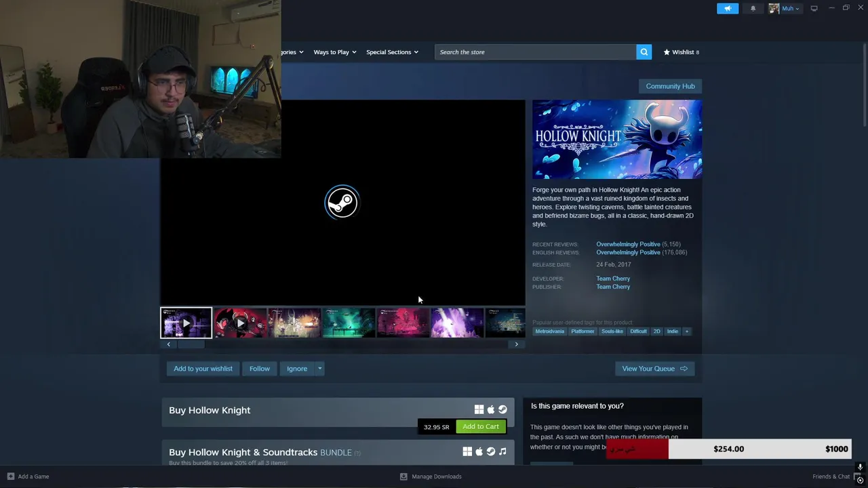Open the Community Hub button
Screen dimensions: 868x488
[670, 86]
